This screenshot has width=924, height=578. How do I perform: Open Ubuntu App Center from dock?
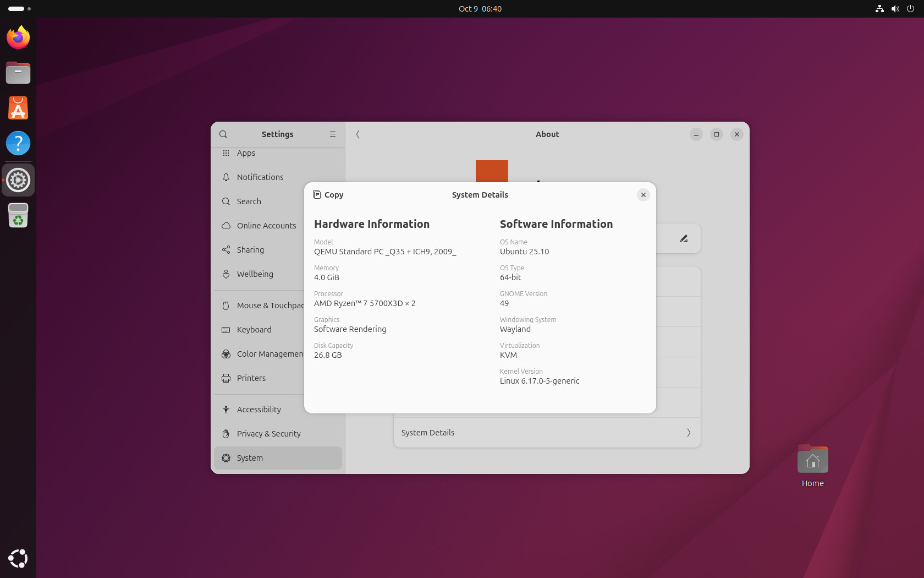[18, 108]
